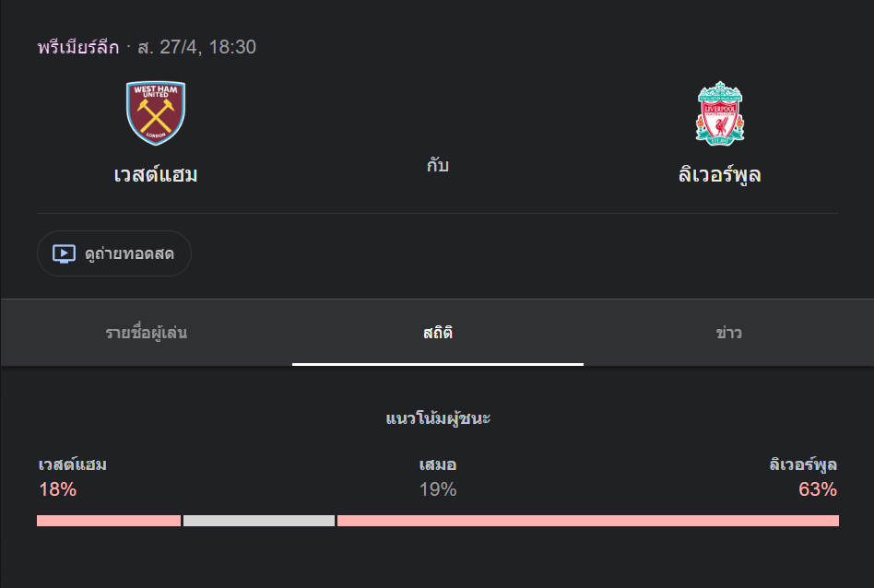Screen dimensions: 874x588
Task: Click the ลิเวอร์พูล team name under crest
Action: pyautogui.click(x=720, y=174)
